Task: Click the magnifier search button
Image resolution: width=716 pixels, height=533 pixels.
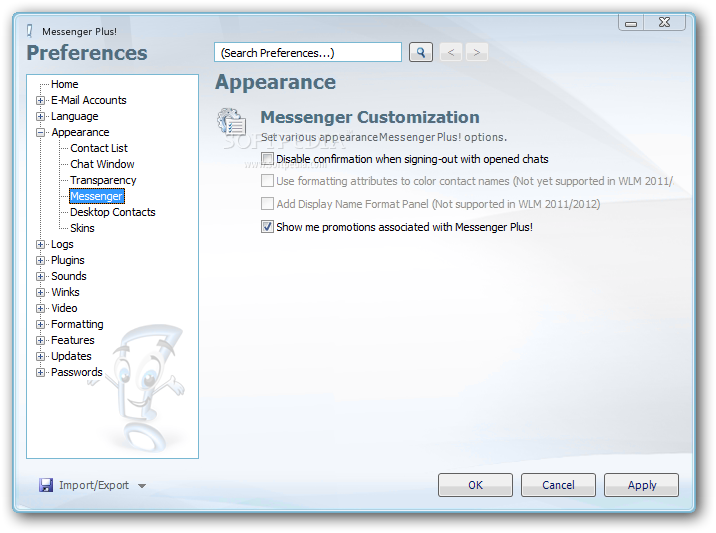Action: click(x=421, y=53)
